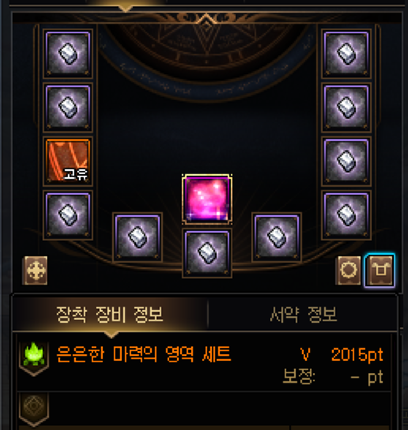Click silver slot right of the bottom-center slot
The height and width of the screenshot is (430, 408).
pos(277,237)
